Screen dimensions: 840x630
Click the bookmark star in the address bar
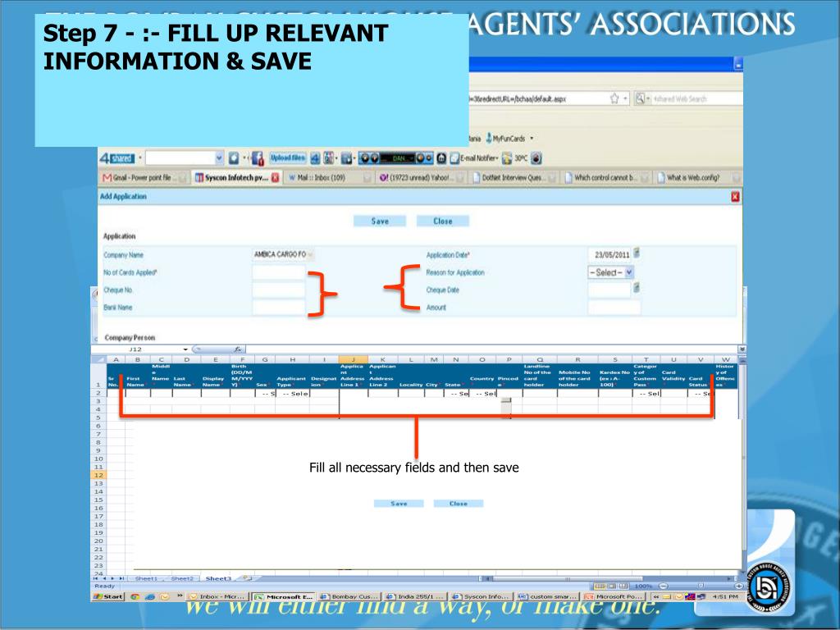(614, 98)
